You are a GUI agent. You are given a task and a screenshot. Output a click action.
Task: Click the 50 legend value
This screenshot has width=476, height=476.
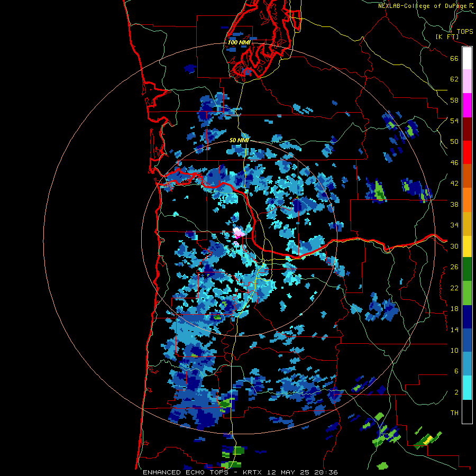[454, 142]
